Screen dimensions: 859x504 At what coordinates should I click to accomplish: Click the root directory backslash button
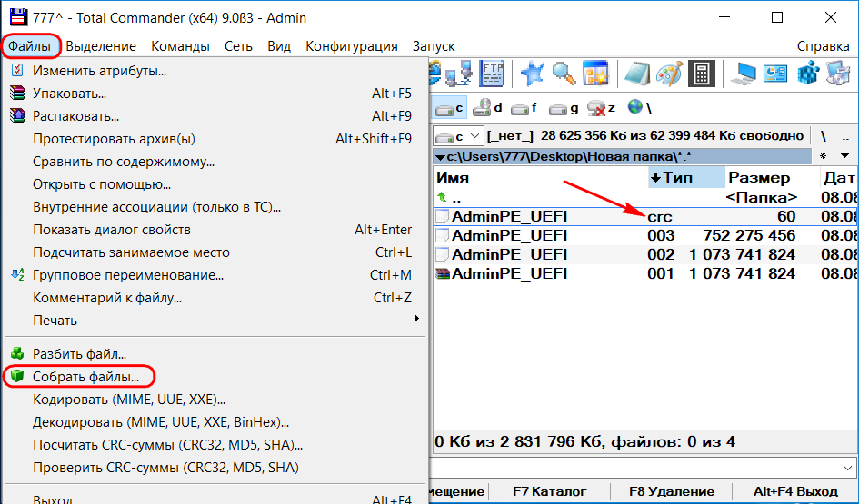tap(823, 136)
